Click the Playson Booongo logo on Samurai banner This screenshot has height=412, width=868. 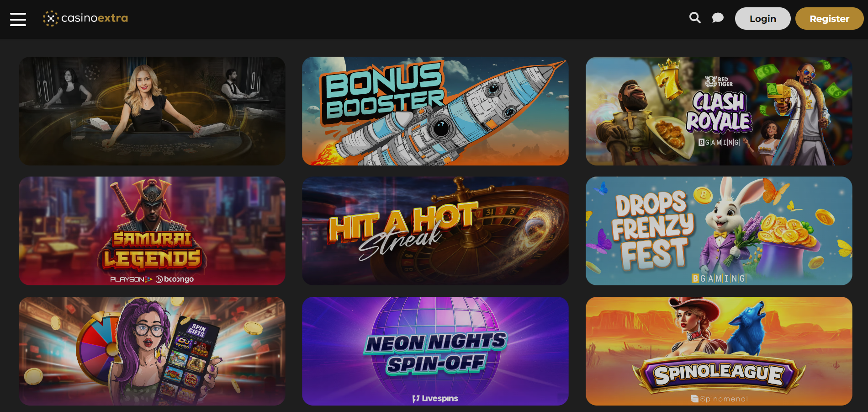click(152, 279)
